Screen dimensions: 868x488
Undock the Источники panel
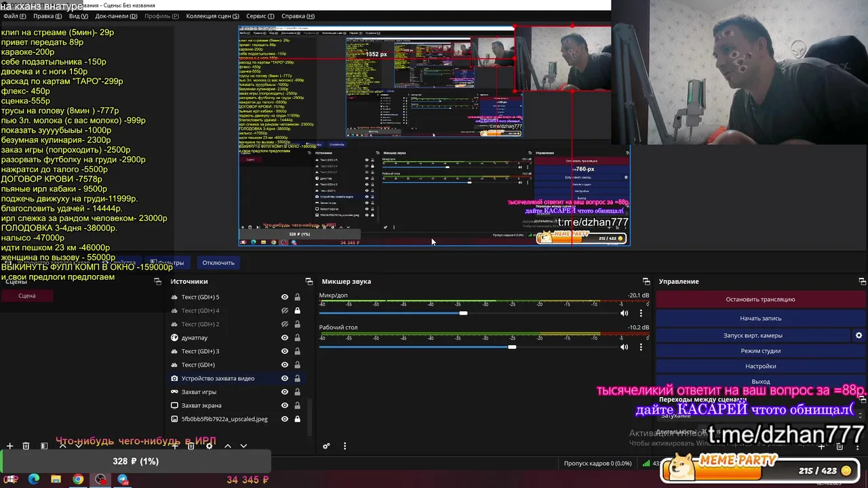309,281
